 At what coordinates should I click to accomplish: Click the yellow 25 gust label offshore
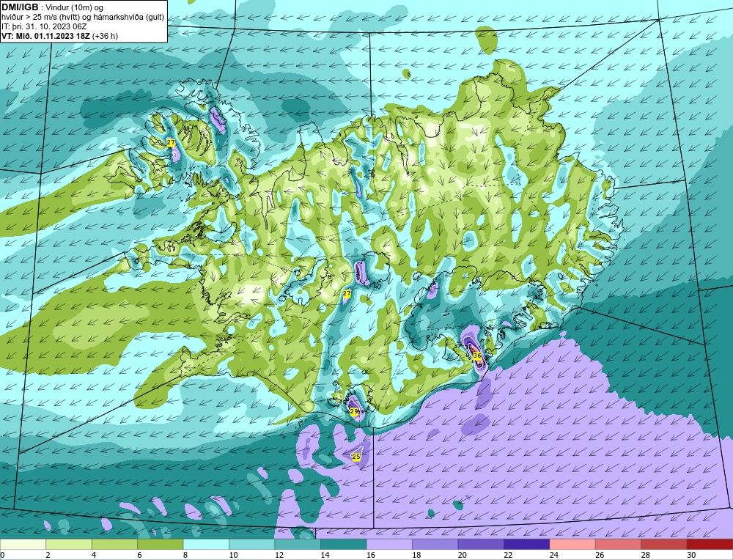tap(356, 457)
